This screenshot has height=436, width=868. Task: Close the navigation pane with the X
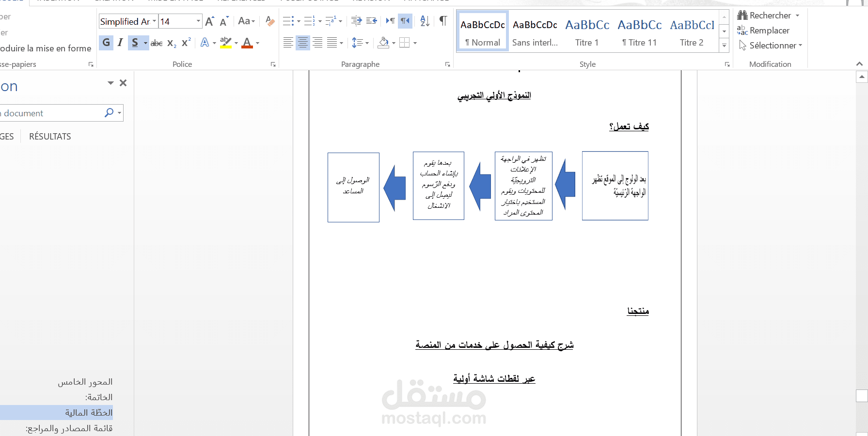click(x=123, y=83)
